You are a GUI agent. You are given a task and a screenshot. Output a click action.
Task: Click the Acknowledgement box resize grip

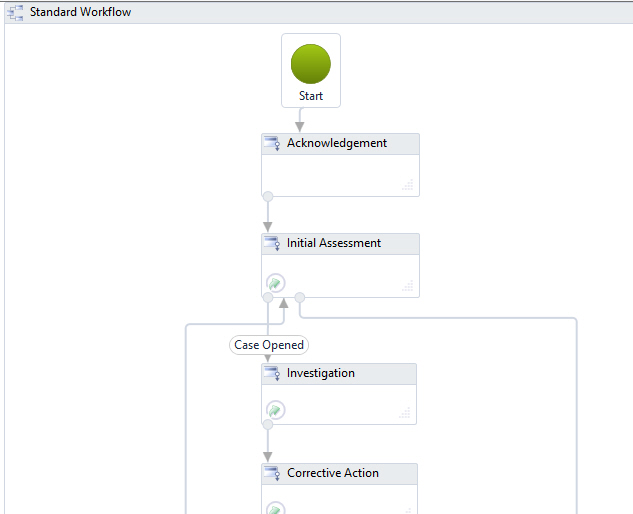coord(408,185)
